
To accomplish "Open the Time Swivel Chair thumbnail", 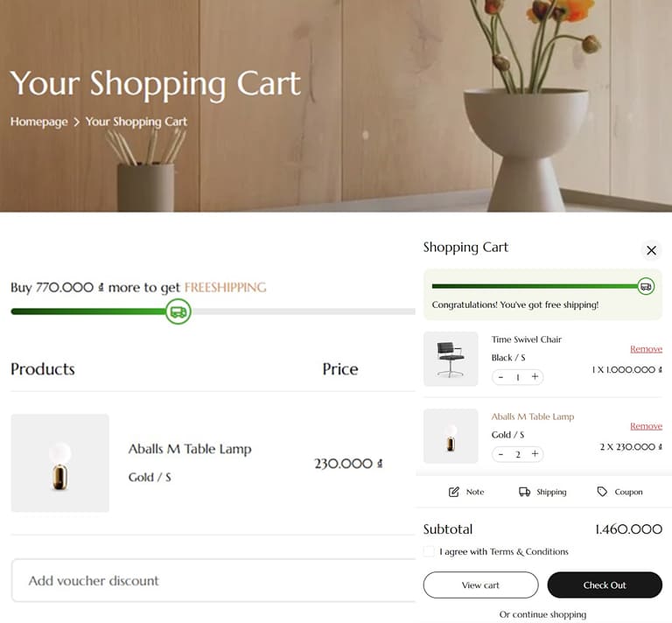I will [x=451, y=359].
